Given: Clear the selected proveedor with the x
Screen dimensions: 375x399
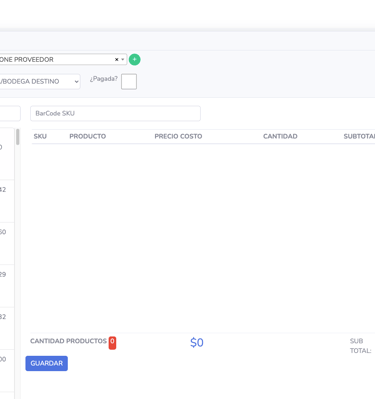Looking at the screenshot, I should (117, 59).
